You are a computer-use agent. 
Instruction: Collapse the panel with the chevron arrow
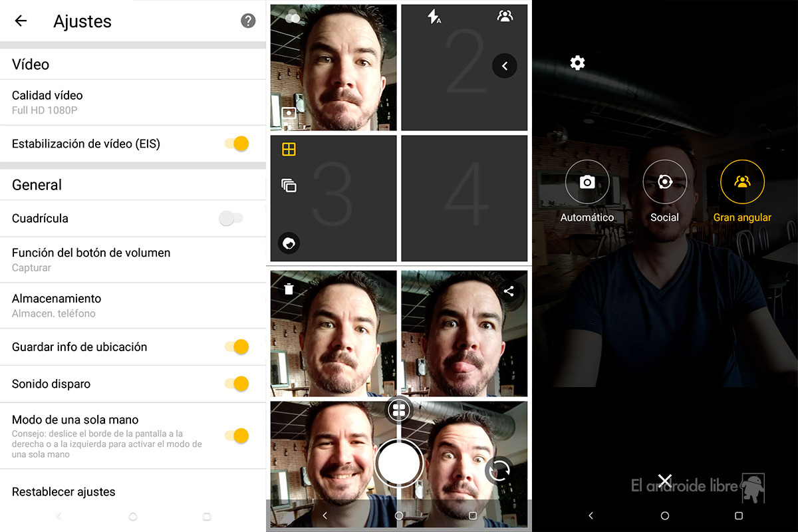[x=505, y=66]
